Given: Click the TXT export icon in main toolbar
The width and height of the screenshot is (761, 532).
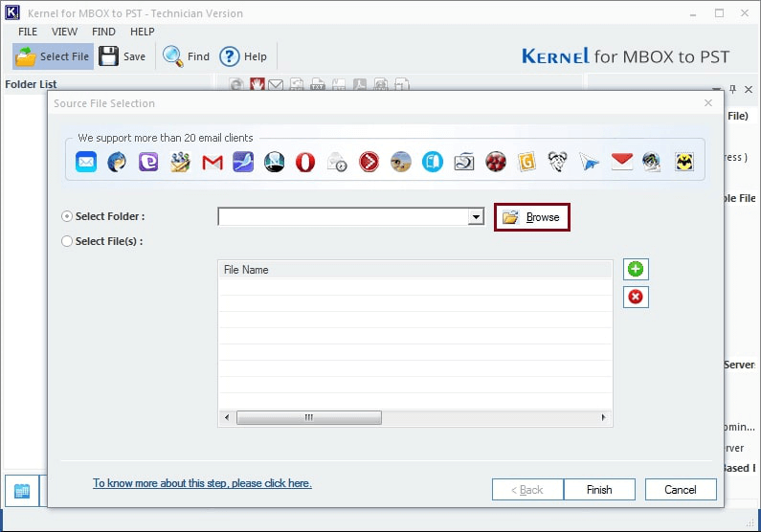Looking at the screenshot, I should [318, 84].
